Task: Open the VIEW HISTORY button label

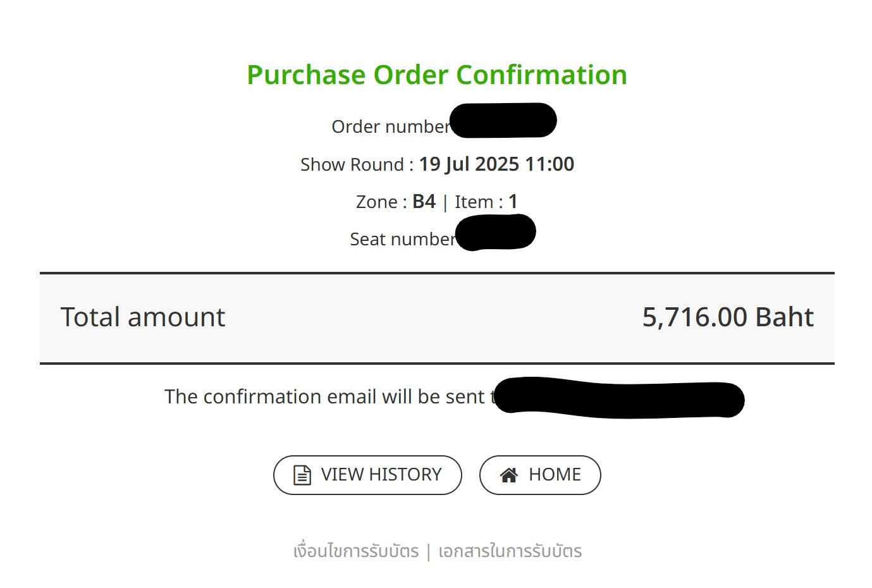Action: [x=381, y=474]
